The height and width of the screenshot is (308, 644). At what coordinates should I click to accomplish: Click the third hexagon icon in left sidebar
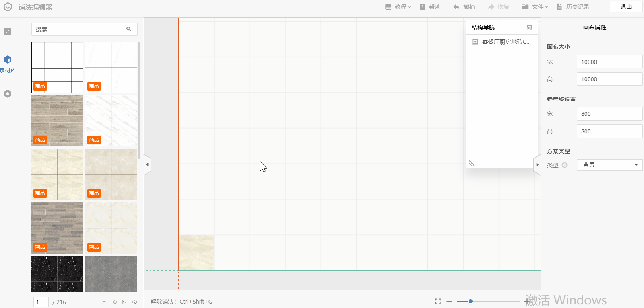(x=8, y=94)
